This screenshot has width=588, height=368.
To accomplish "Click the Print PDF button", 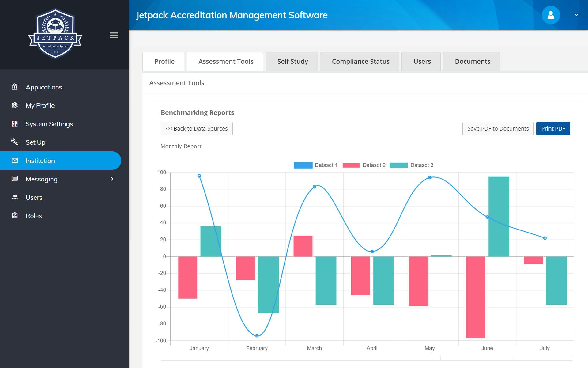I will pyautogui.click(x=553, y=128).
